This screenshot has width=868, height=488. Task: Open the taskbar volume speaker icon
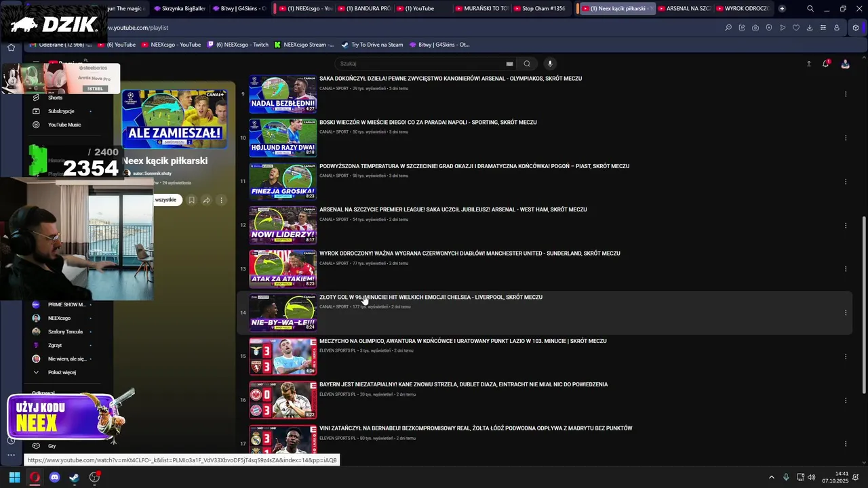pyautogui.click(x=812, y=477)
